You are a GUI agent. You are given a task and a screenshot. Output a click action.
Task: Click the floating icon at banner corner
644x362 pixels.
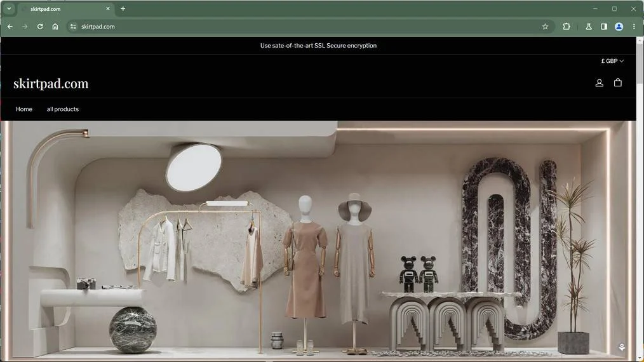pos(622,347)
